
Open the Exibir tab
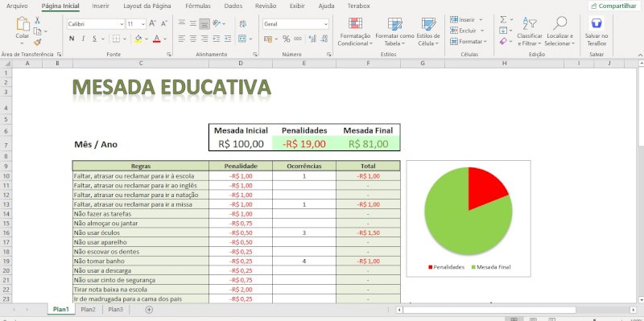(297, 6)
